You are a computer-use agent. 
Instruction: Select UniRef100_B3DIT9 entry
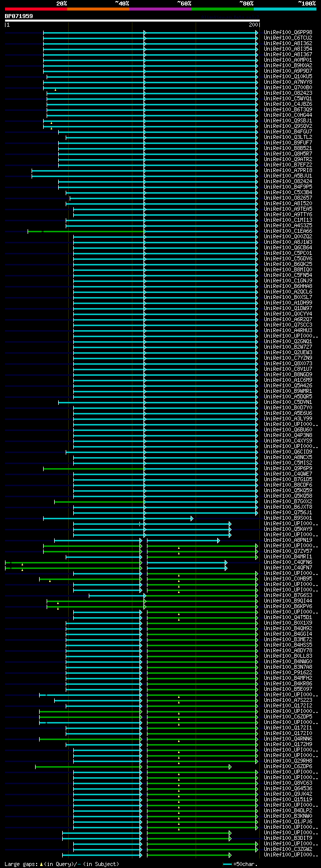click(288, 838)
